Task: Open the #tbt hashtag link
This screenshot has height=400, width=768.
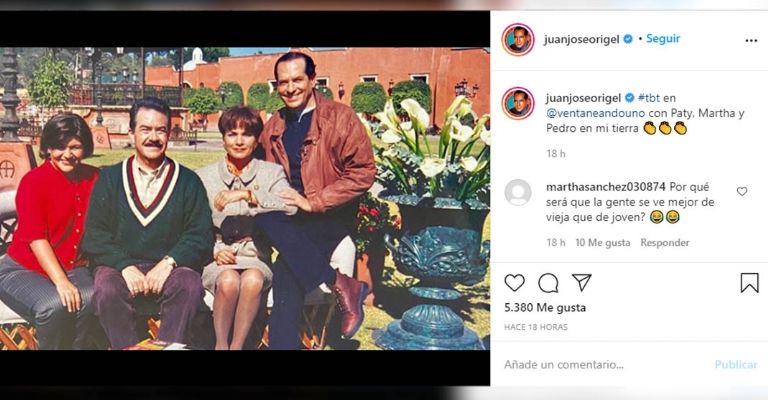Action: click(x=649, y=98)
